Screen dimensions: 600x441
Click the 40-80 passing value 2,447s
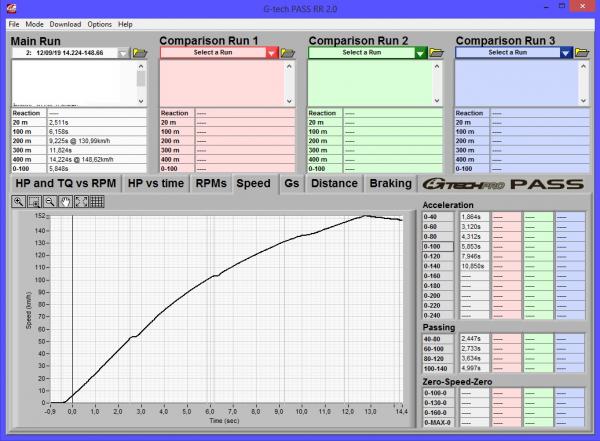pos(474,339)
